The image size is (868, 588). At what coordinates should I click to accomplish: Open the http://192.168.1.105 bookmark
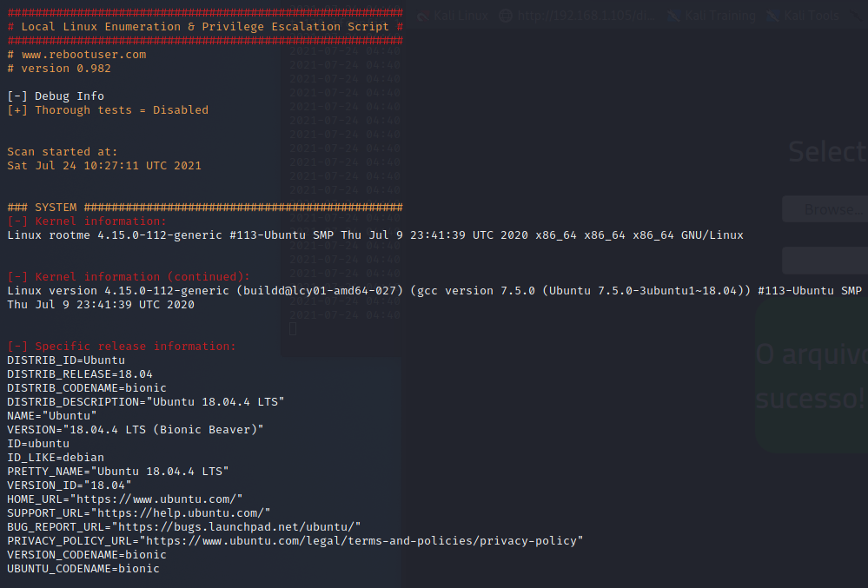tap(587, 16)
